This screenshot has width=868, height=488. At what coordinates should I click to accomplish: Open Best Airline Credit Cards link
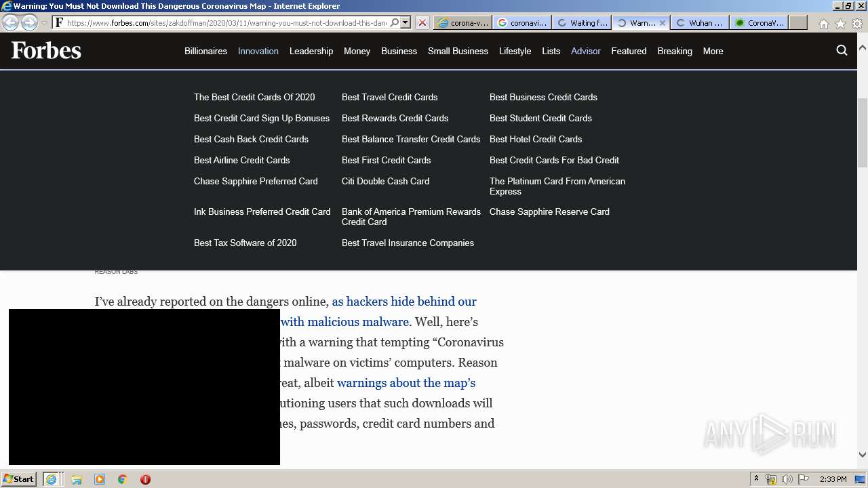(x=242, y=160)
